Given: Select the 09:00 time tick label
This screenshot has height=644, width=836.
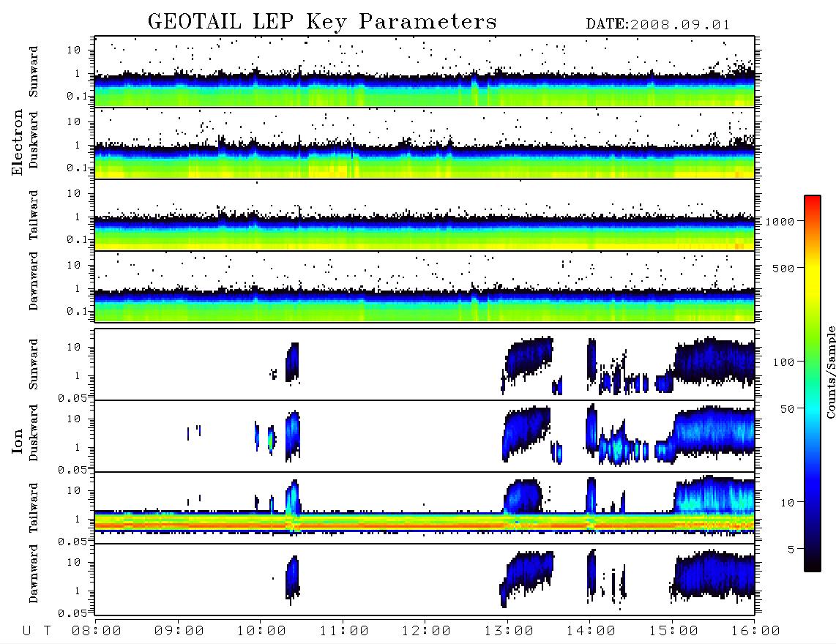Looking at the screenshot, I should point(179,632).
